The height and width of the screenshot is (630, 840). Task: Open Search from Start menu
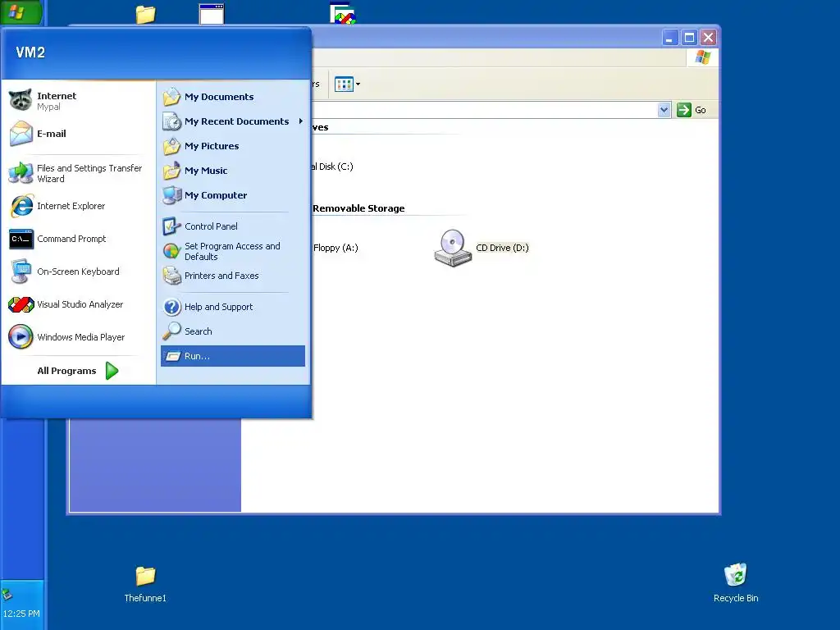pyautogui.click(x=232, y=331)
